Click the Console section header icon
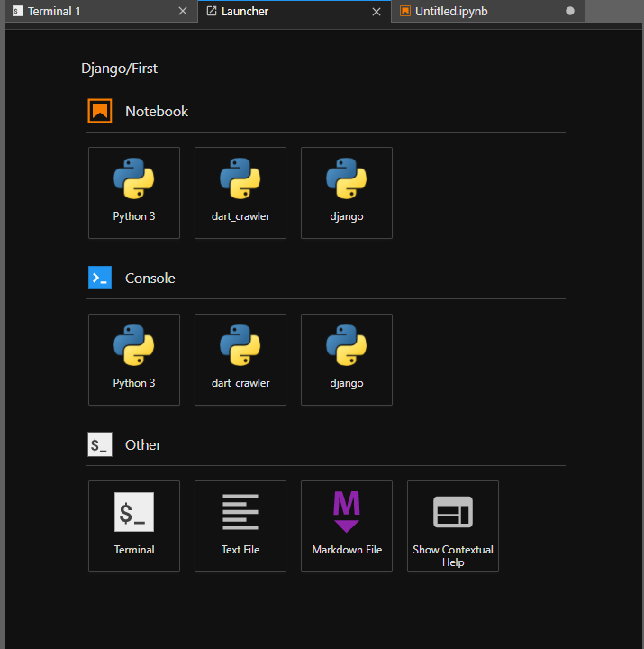 tap(100, 278)
